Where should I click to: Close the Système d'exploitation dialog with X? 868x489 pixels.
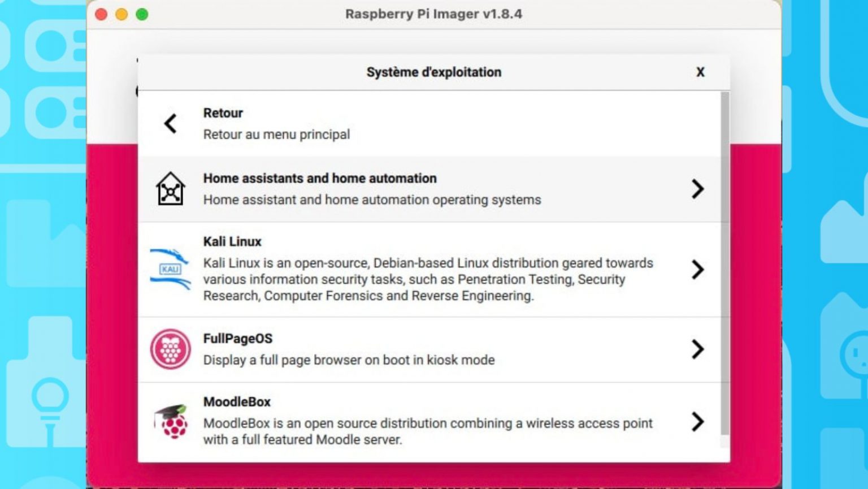(701, 72)
